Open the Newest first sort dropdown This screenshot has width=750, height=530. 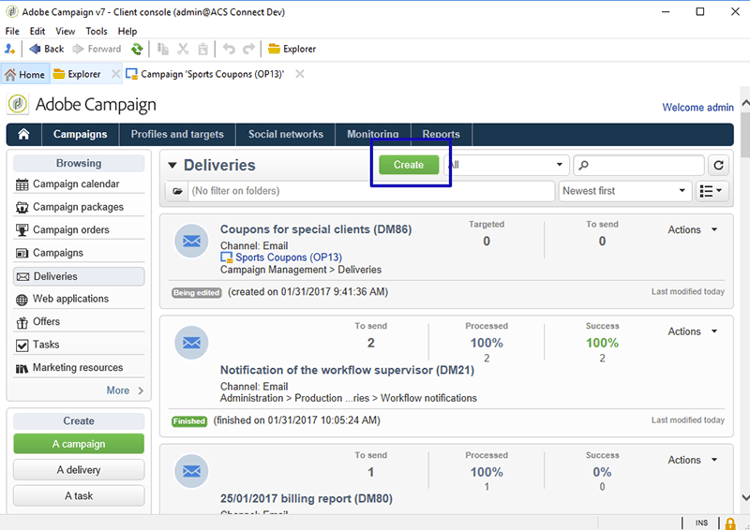tap(625, 191)
